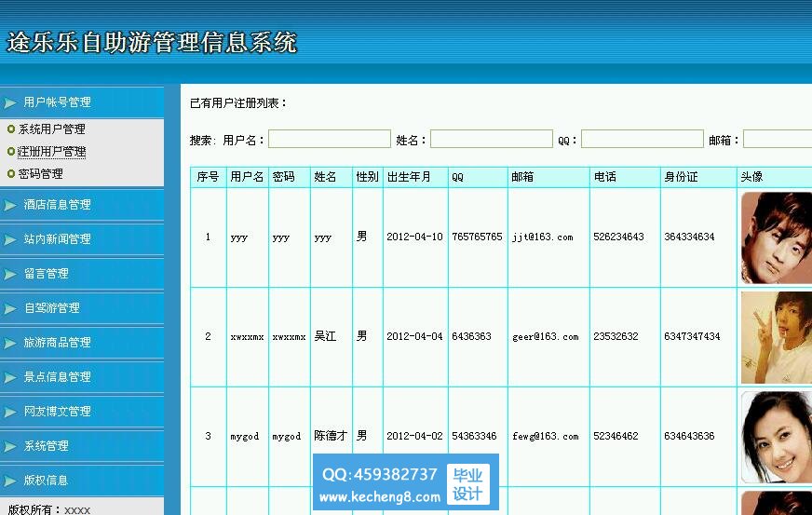Select birth date 2012-04-10
The image size is (812, 515).
point(414,237)
